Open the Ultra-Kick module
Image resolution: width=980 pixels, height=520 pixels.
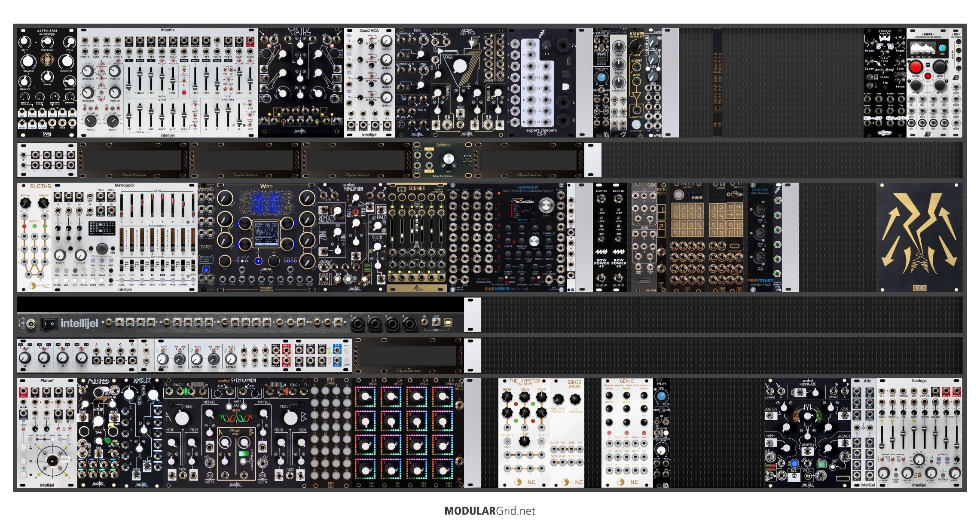[x=47, y=83]
